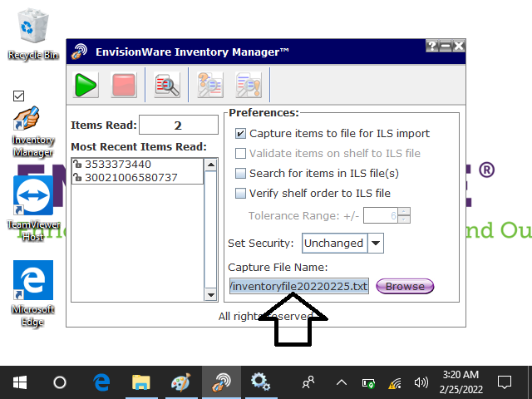Click the recent items scrollbar up arrow

tap(210, 165)
